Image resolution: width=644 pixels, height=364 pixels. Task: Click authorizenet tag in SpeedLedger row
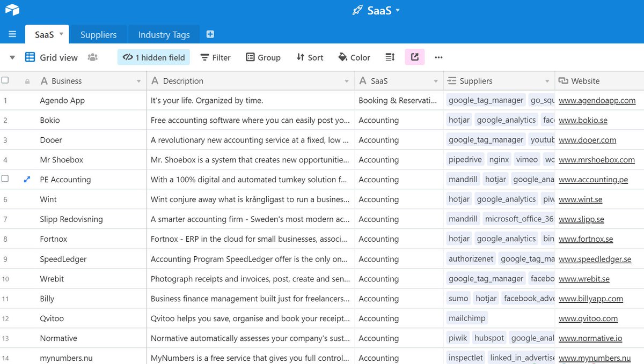[471, 258]
